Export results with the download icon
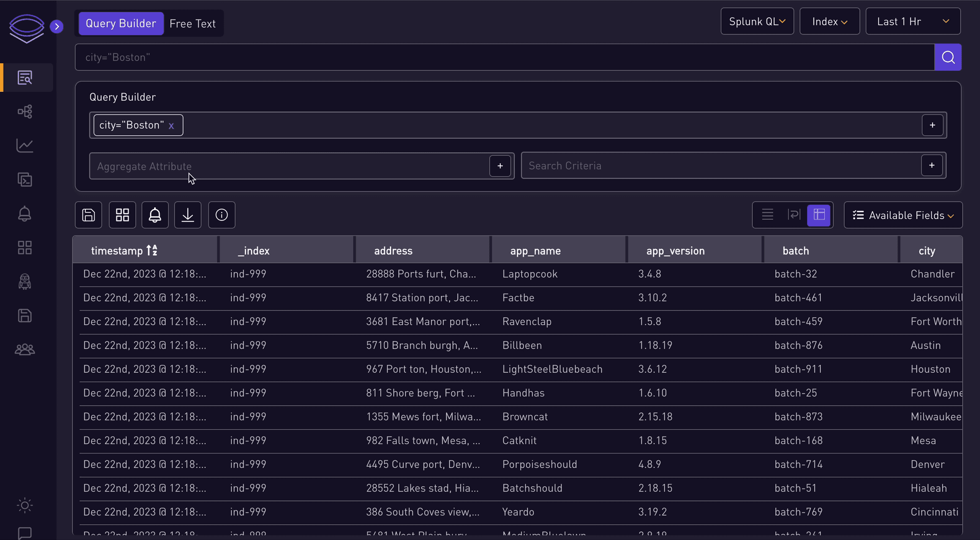 click(x=188, y=215)
